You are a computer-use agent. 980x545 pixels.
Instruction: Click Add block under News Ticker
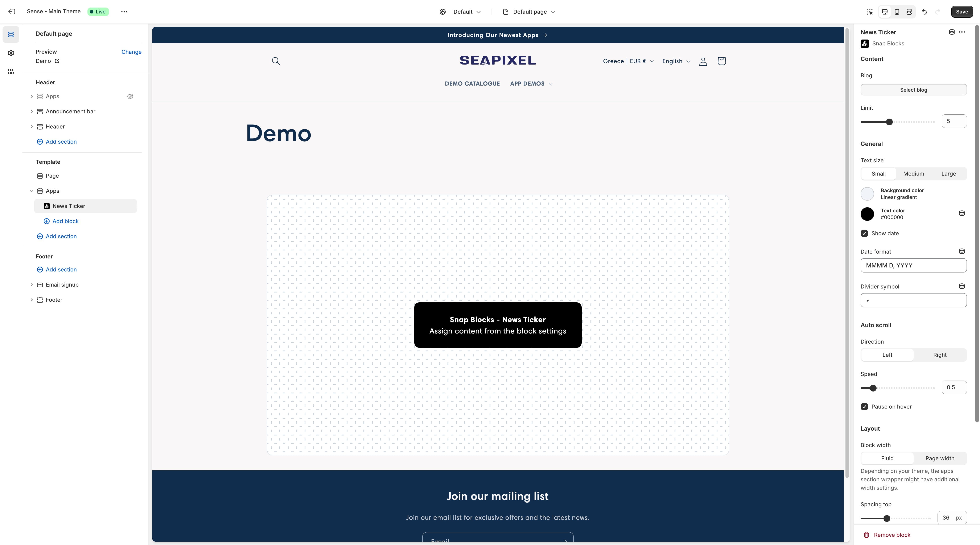pos(61,221)
